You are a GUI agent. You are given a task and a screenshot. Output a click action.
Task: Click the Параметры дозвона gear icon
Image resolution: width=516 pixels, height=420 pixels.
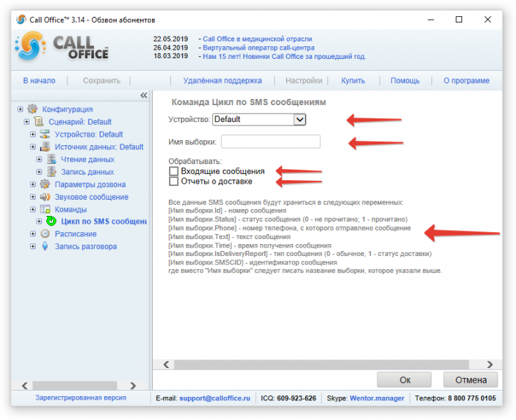pos(45,184)
